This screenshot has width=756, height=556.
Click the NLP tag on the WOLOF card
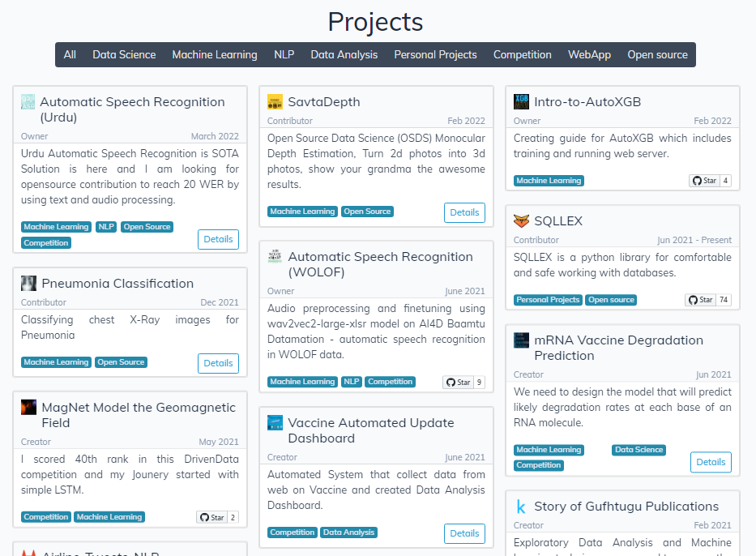point(351,382)
